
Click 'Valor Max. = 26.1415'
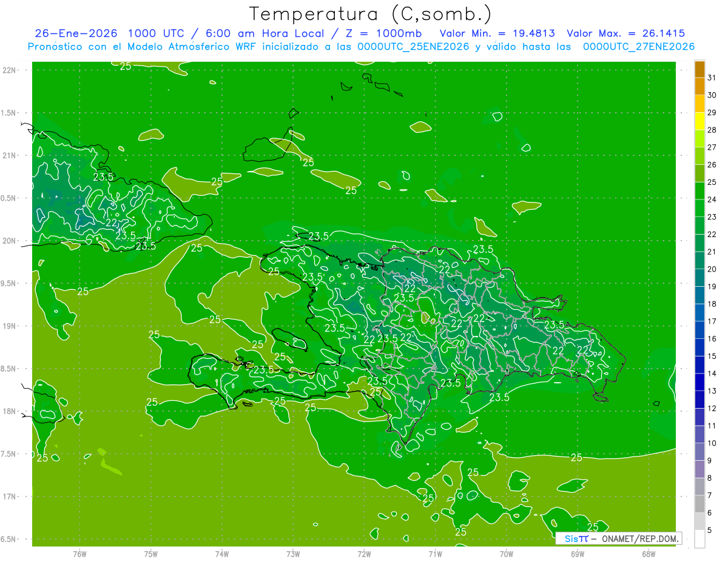coord(626,33)
